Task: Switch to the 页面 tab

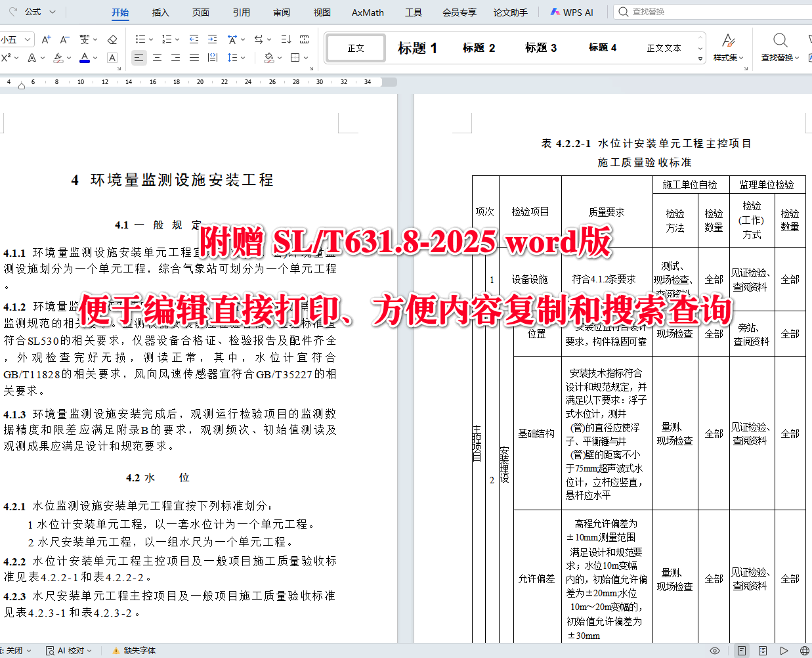Action: [201, 12]
